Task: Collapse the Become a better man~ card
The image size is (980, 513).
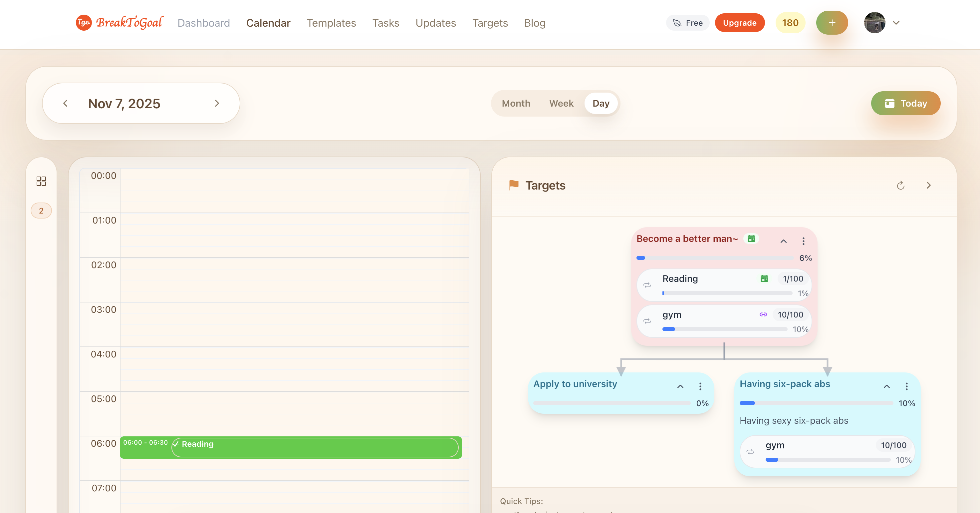Action: pos(783,241)
